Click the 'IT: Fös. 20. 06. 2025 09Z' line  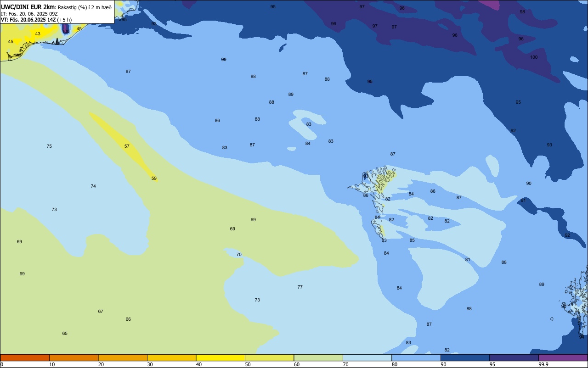point(28,14)
